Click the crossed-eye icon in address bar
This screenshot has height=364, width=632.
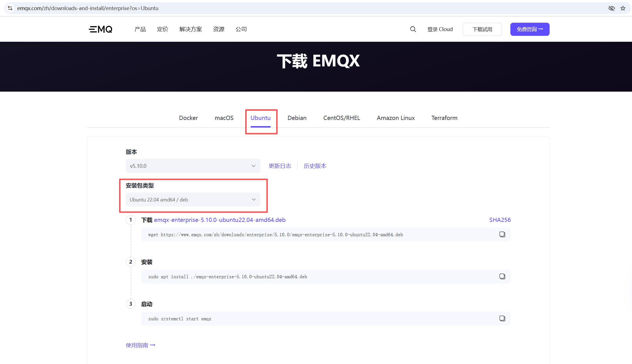611,8
